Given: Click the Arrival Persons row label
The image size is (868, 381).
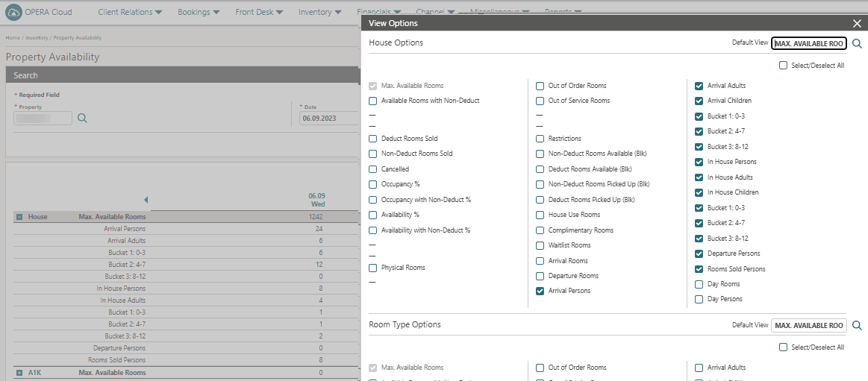Looking at the screenshot, I should 125,228.
